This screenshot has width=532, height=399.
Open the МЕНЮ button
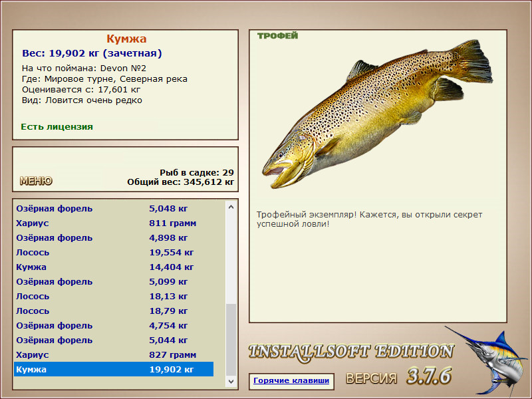[36, 181]
